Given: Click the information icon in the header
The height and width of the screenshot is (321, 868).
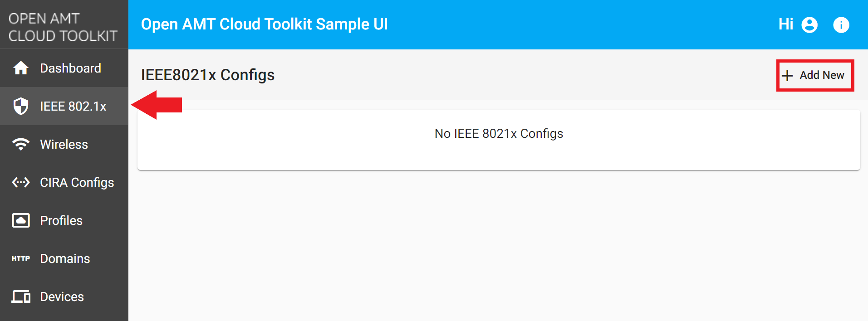Looking at the screenshot, I should point(842,24).
